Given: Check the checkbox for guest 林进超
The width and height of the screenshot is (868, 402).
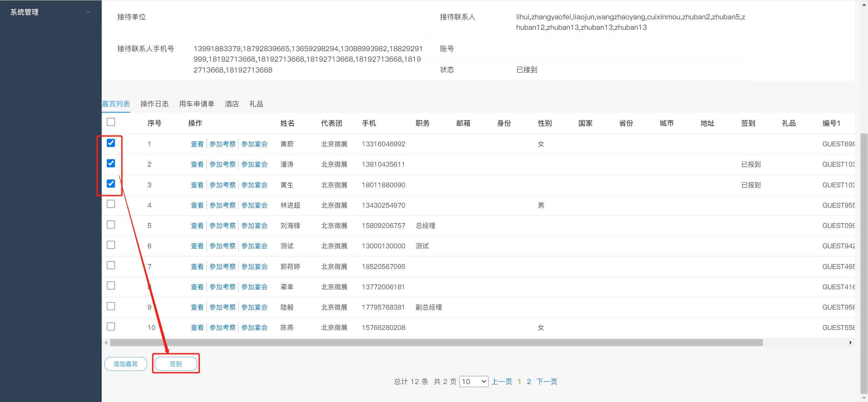Looking at the screenshot, I should (x=111, y=204).
